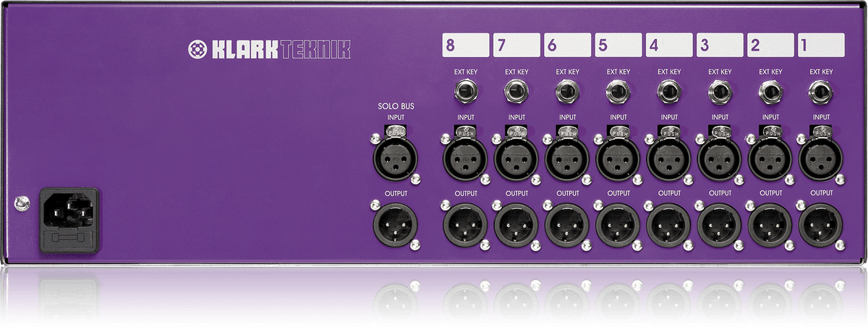Select channel 3 EXT KEY jack
The width and height of the screenshot is (868, 327).
coord(720,92)
